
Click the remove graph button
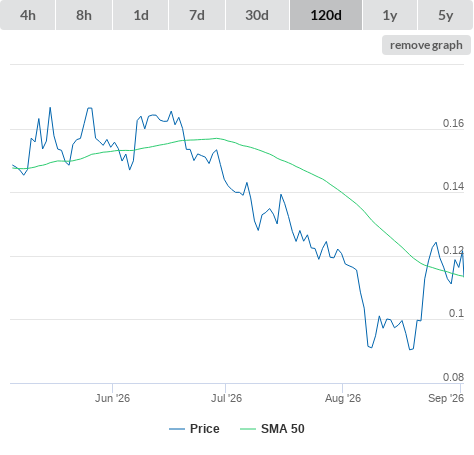tap(426, 45)
